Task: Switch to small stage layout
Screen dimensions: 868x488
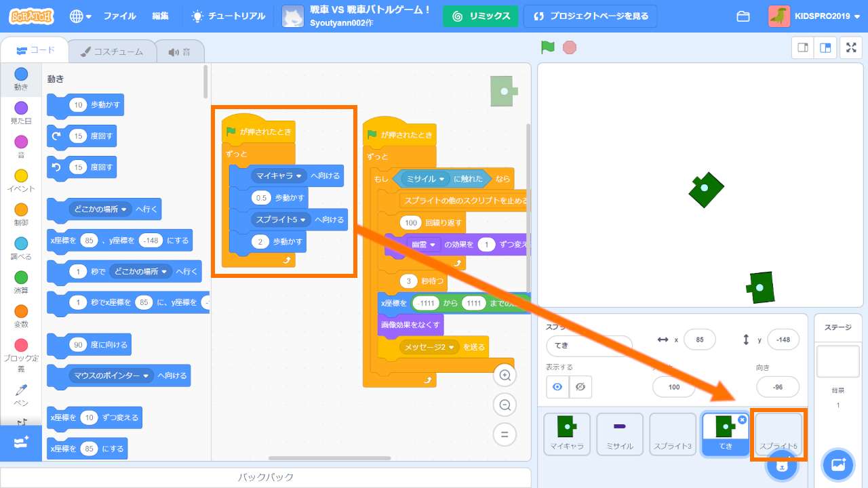Action: [803, 47]
